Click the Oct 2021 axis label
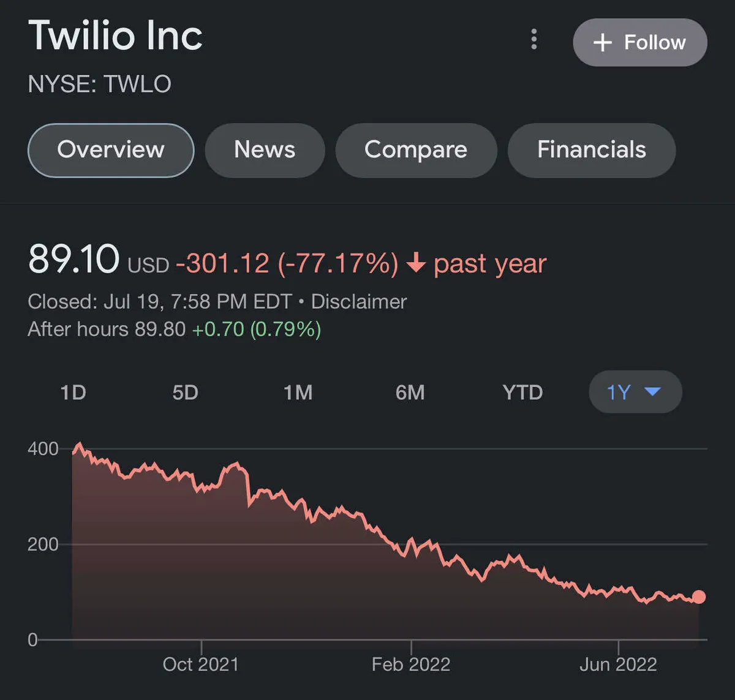735x700 pixels. click(x=200, y=664)
